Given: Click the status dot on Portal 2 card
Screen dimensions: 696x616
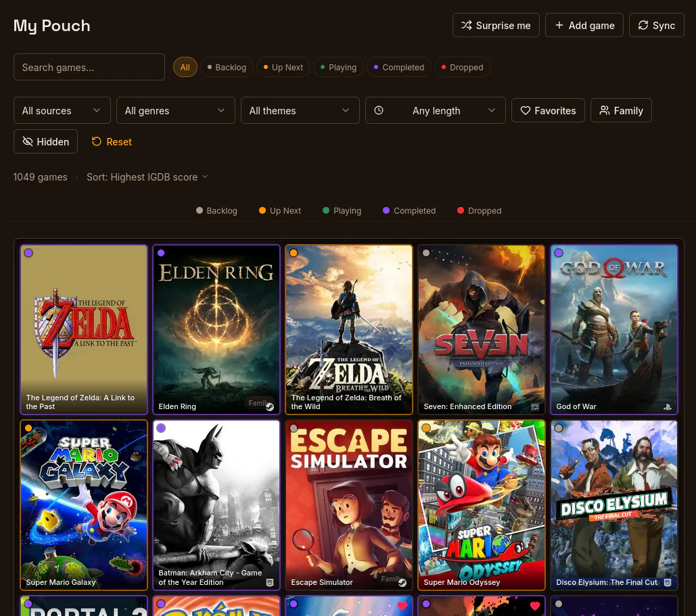Looking at the screenshot, I should pos(28,604).
